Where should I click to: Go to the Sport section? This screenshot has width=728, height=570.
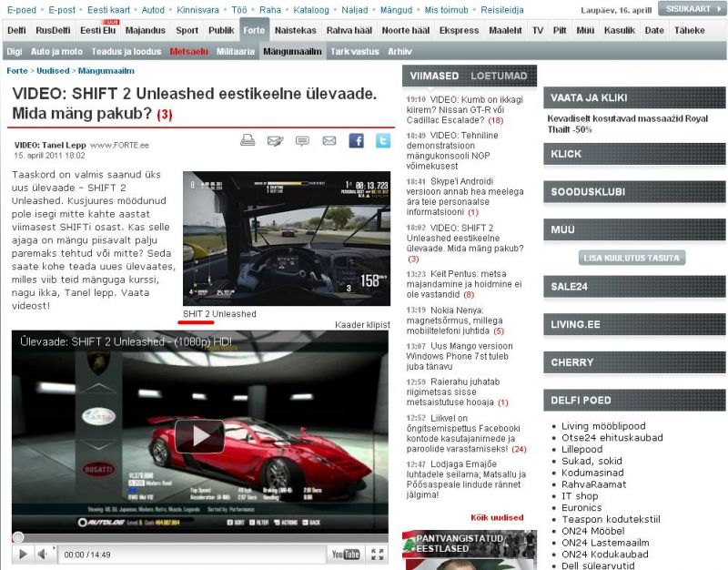tap(187, 30)
